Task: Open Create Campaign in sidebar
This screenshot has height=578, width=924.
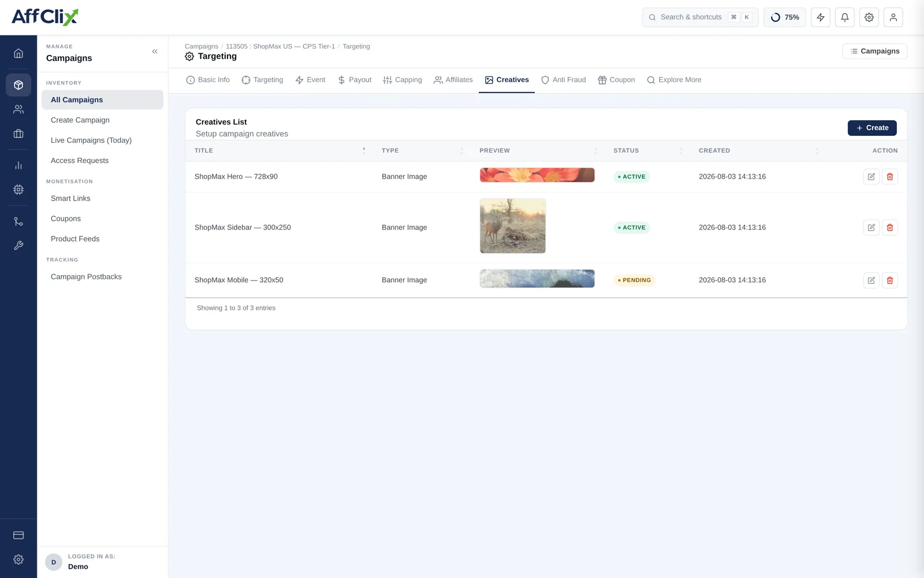Action: click(x=102, y=120)
